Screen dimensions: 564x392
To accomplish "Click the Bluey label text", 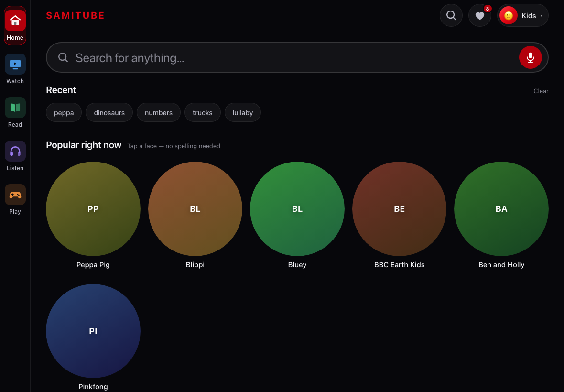I will [x=297, y=265].
